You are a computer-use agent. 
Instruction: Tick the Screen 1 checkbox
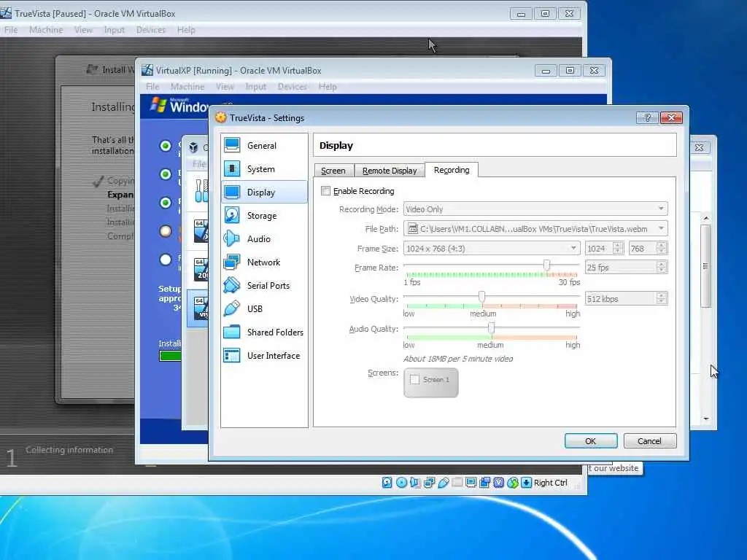415,379
